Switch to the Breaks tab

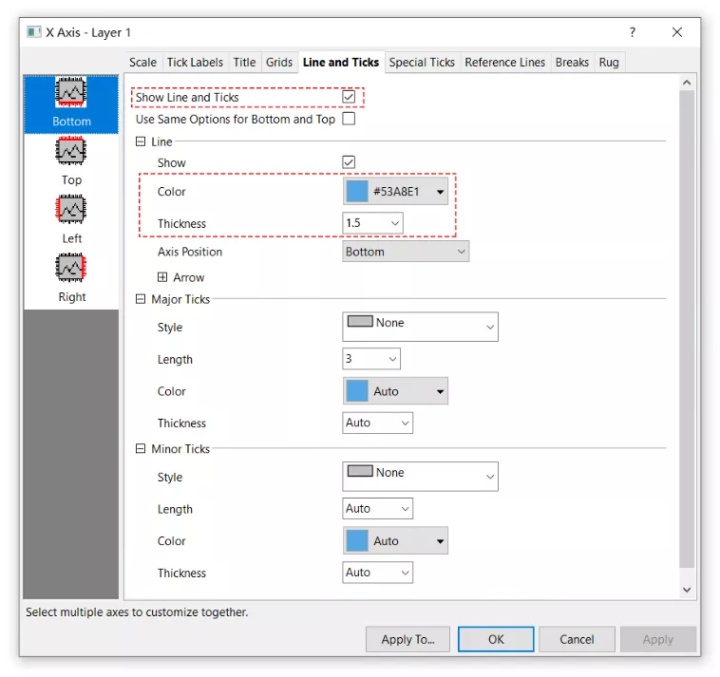(572, 62)
